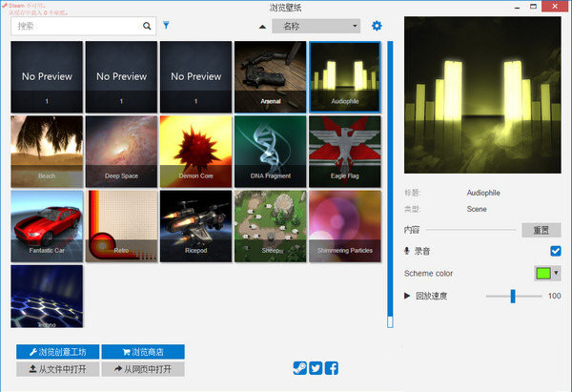Screen dimensions: 572x392
Task: Click 从网页中打开 button
Action: tap(143, 369)
